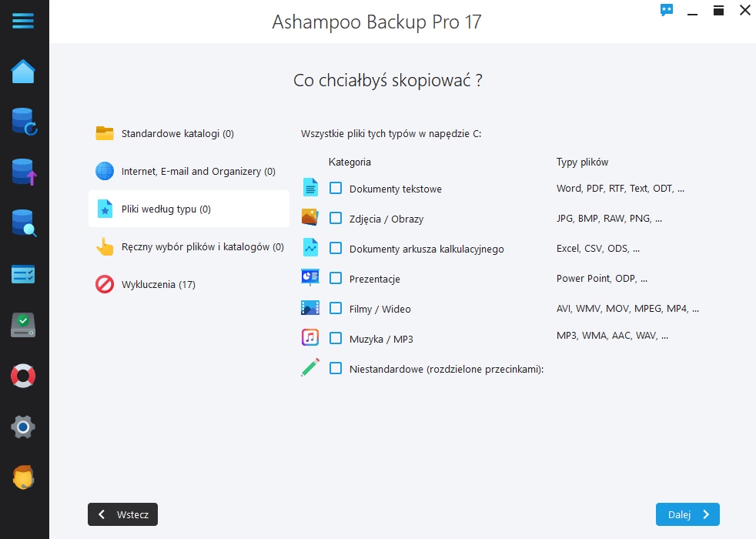Enable the Muzyka / MP3 checkbox
The image size is (756, 539).
point(336,339)
